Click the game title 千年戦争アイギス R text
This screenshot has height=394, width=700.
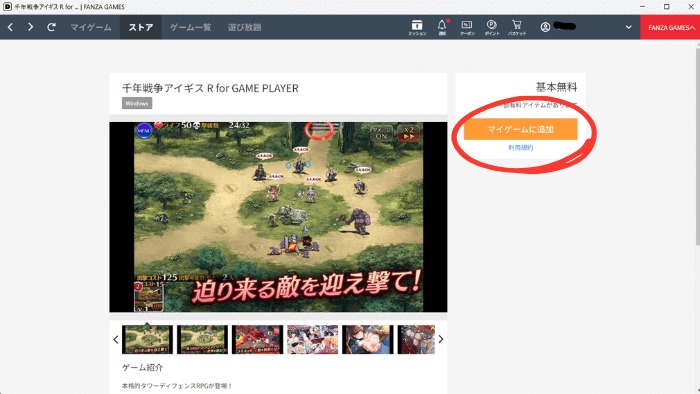coord(210,88)
